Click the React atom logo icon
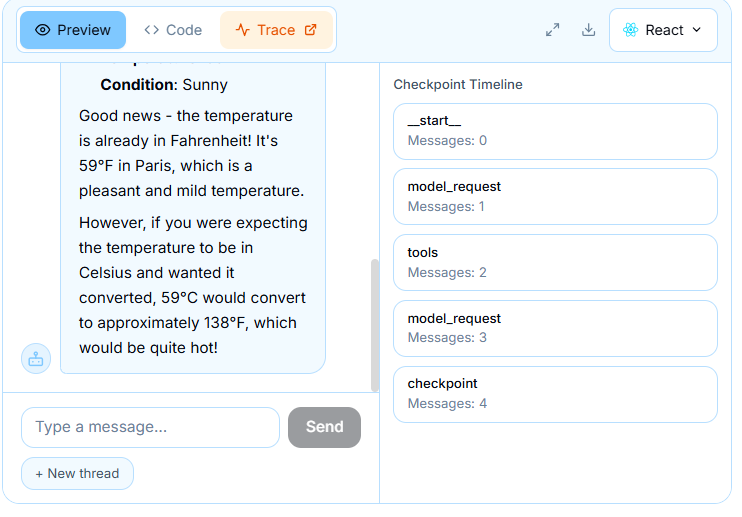The width and height of the screenshot is (742, 517). [x=630, y=30]
